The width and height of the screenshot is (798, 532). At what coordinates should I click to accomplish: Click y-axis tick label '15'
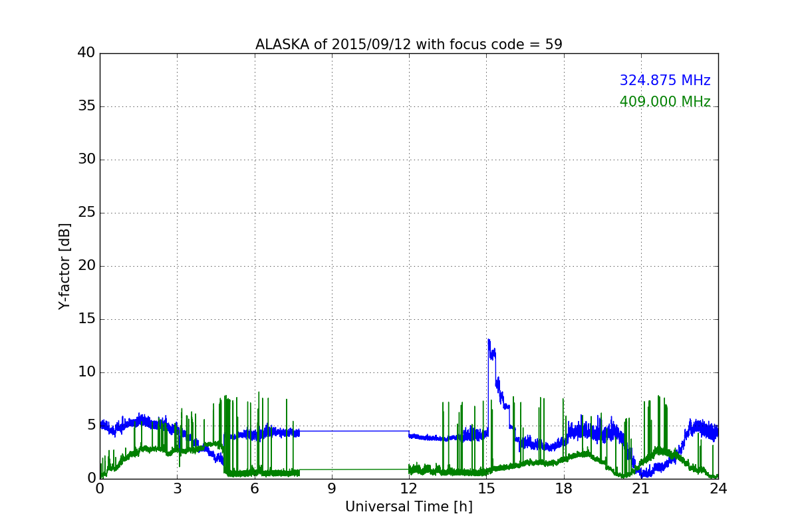click(86, 319)
